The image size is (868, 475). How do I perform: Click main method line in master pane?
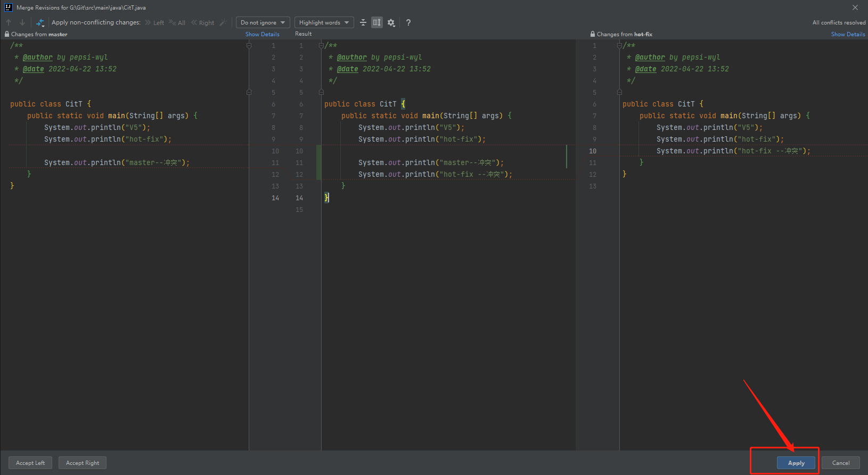(x=112, y=116)
